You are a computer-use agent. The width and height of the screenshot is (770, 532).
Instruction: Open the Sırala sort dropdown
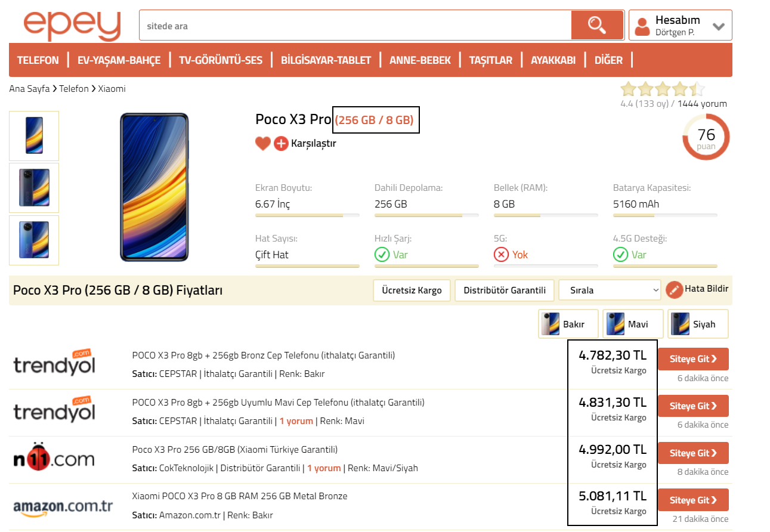point(610,290)
